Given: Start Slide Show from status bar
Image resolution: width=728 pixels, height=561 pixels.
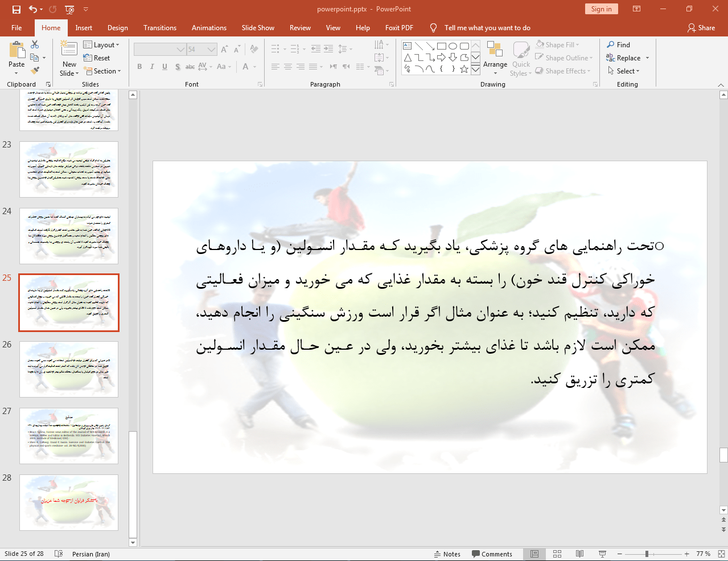Looking at the screenshot, I should pos(602,554).
